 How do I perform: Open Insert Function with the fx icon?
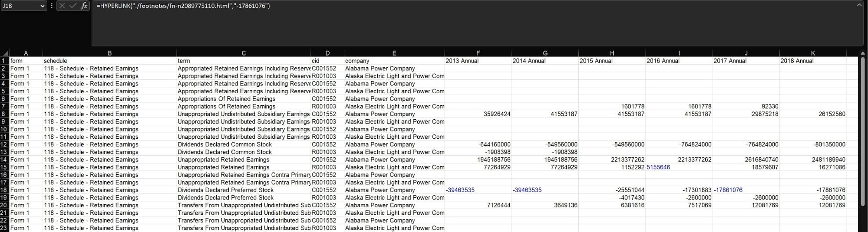[84, 6]
